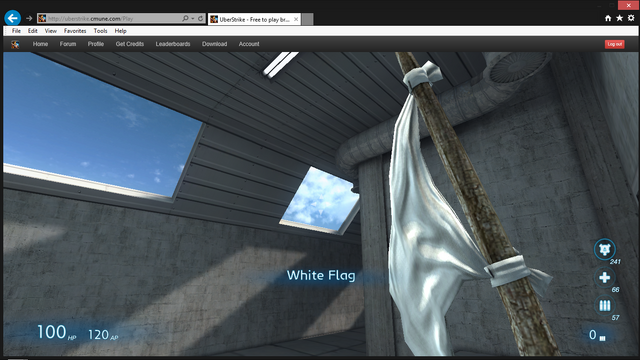Open the Favorites menu
The image size is (640, 360).
[75, 31]
